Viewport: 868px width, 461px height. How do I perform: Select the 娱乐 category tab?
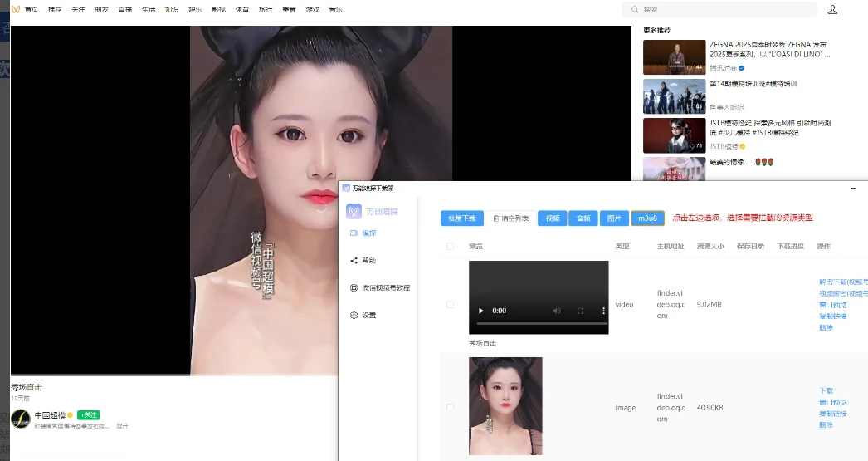(x=195, y=9)
